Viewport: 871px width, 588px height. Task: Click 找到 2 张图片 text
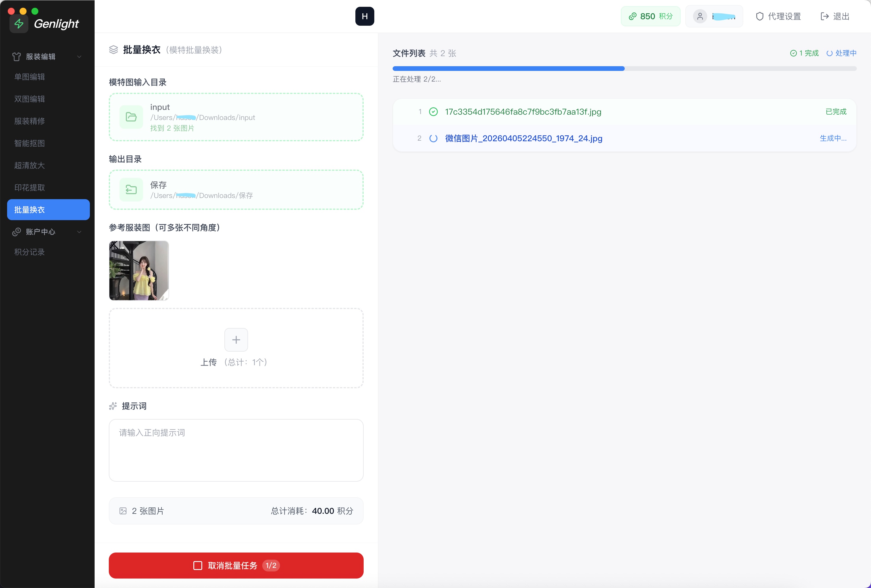point(172,128)
